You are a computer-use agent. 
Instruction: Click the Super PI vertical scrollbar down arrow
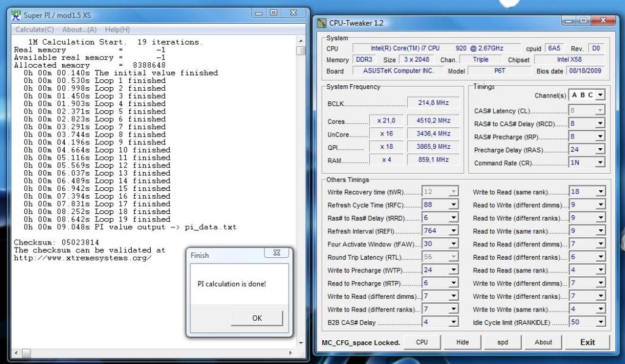[x=301, y=343]
